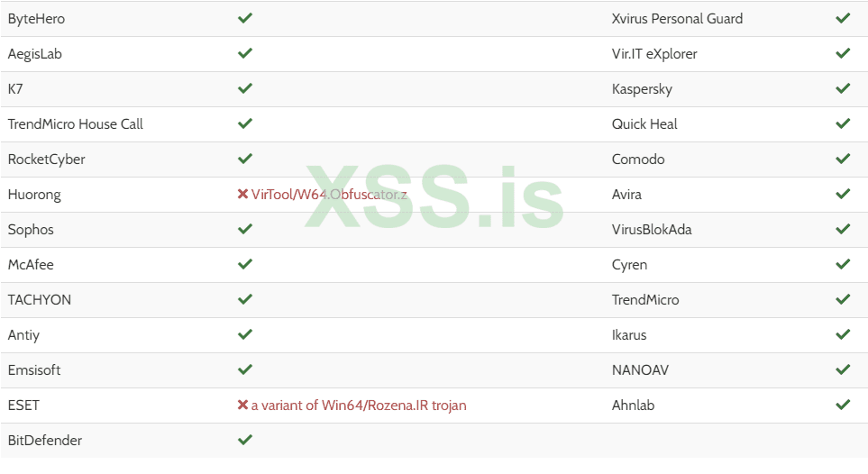The image size is (868, 474).
Task: Click the red X beside Huorong
Action: coord(242,194)
